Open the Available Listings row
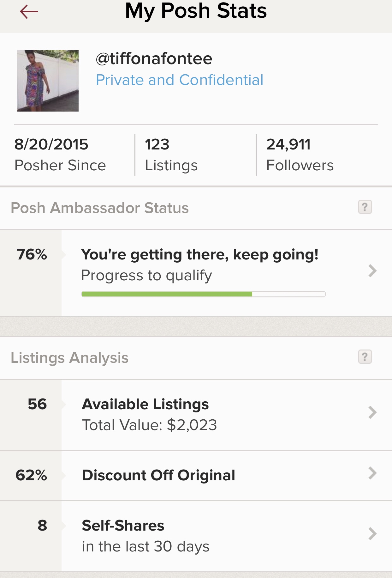Image resolution: width=392 pixels, height=578 pixels. (x=196, y=415)
